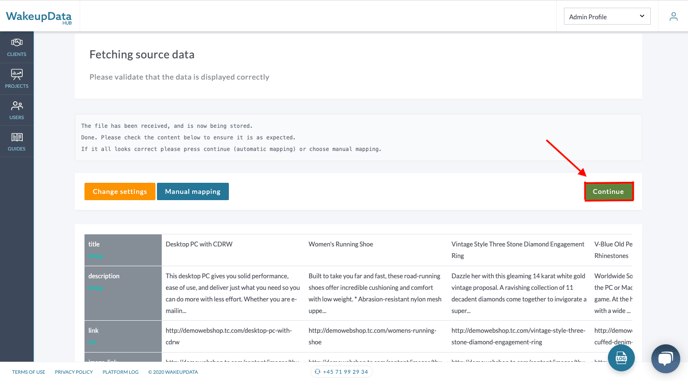Click the 'Desktop PC with CDRW' title cell

tap(233, 250)
